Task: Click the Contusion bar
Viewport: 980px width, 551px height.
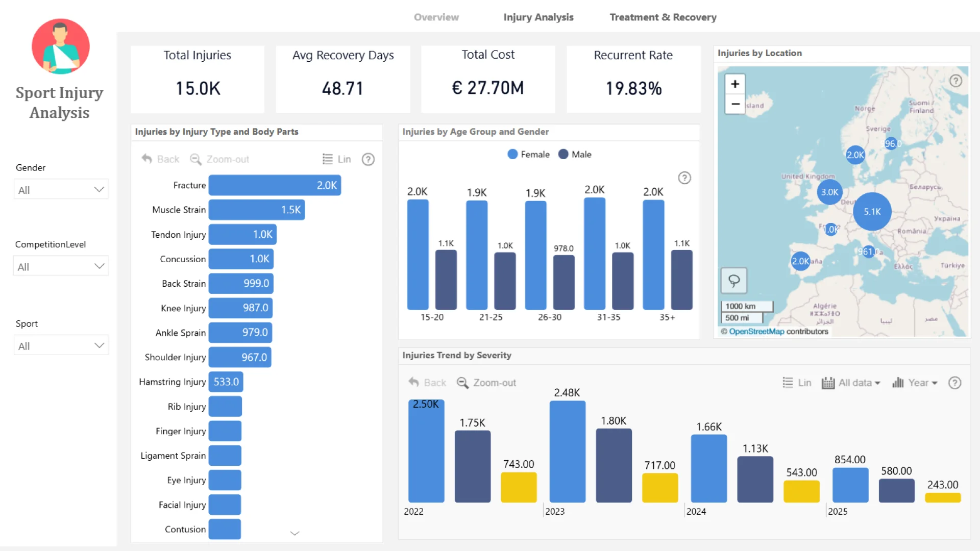Action: pyautogui.click(x=225, y=529)
